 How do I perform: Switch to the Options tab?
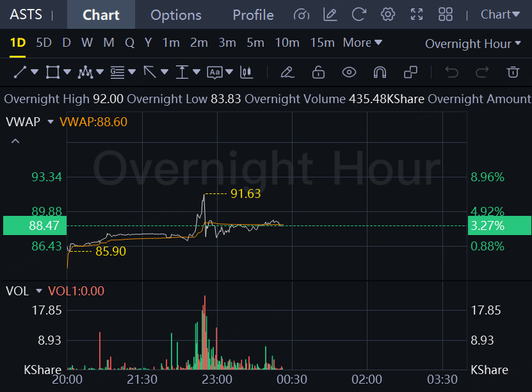click(x=176, y=15)
